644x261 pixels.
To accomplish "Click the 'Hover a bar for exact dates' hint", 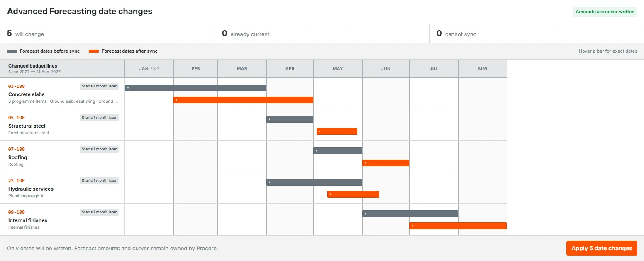I will click(608, 51).
